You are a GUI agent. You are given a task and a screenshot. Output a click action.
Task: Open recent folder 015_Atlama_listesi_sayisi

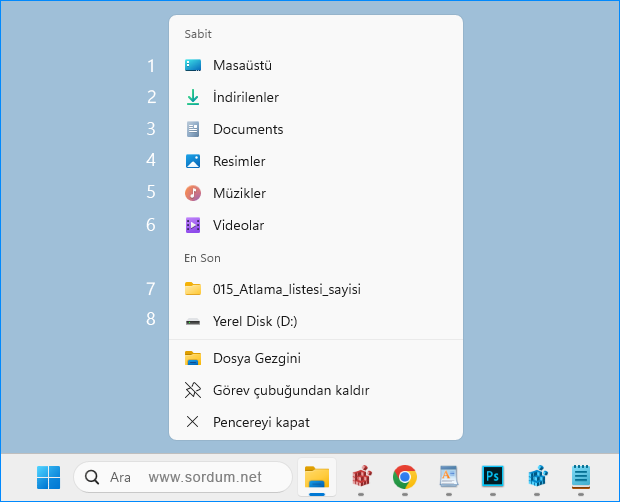316,289
